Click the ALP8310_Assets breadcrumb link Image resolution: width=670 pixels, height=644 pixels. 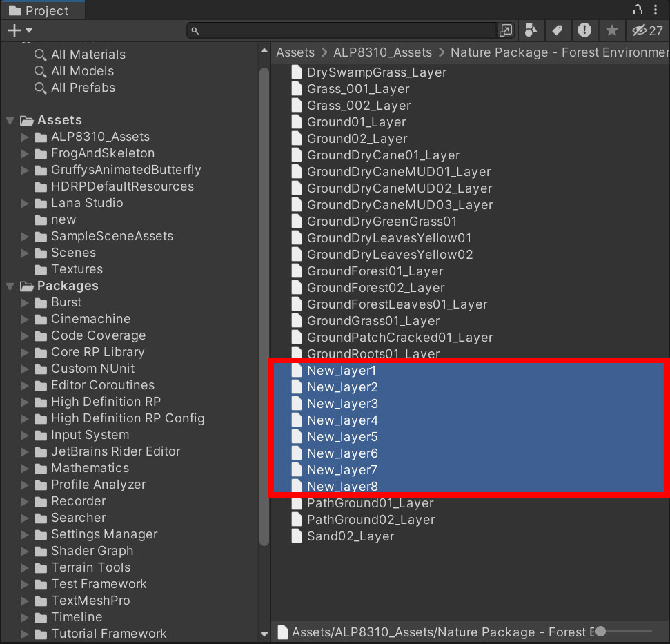382,52
